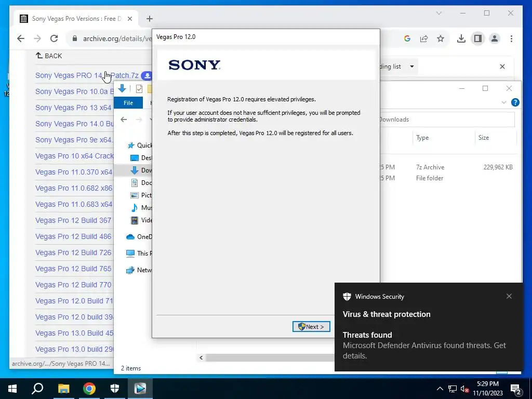Click the Next button in Vegas Pro installer
This screenshot has height=399, width=532.
[x=311, y=326]
